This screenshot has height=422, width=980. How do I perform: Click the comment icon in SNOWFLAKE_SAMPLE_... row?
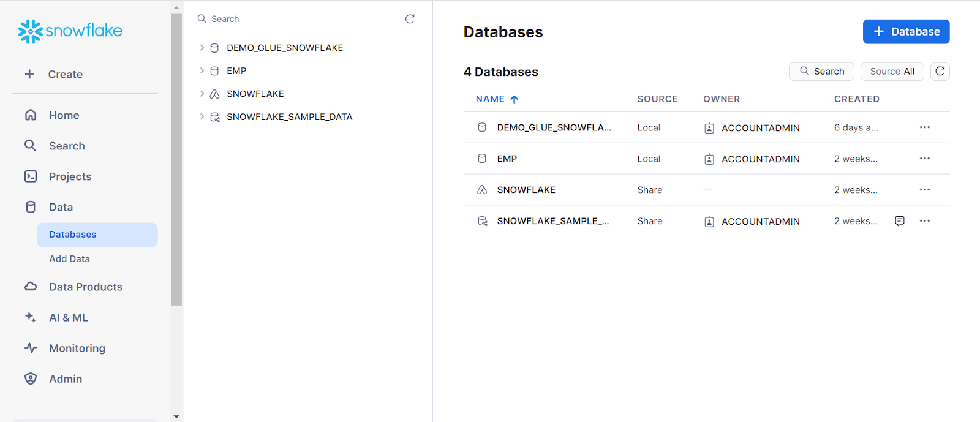(900, 221)
